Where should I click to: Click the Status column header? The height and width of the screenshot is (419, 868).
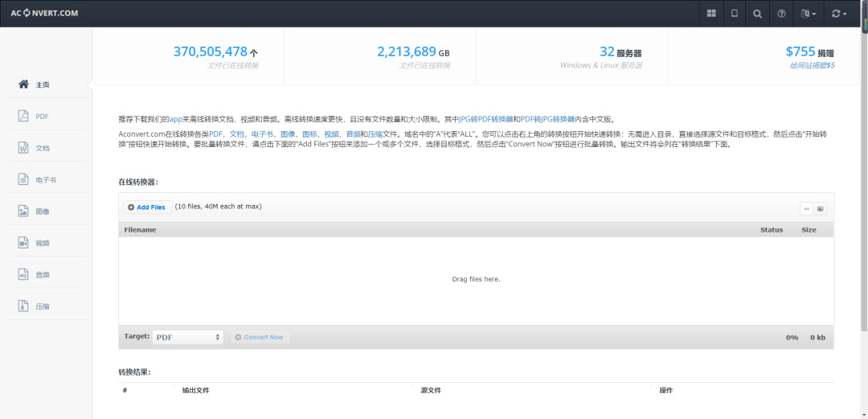click(x=771, y=230)
